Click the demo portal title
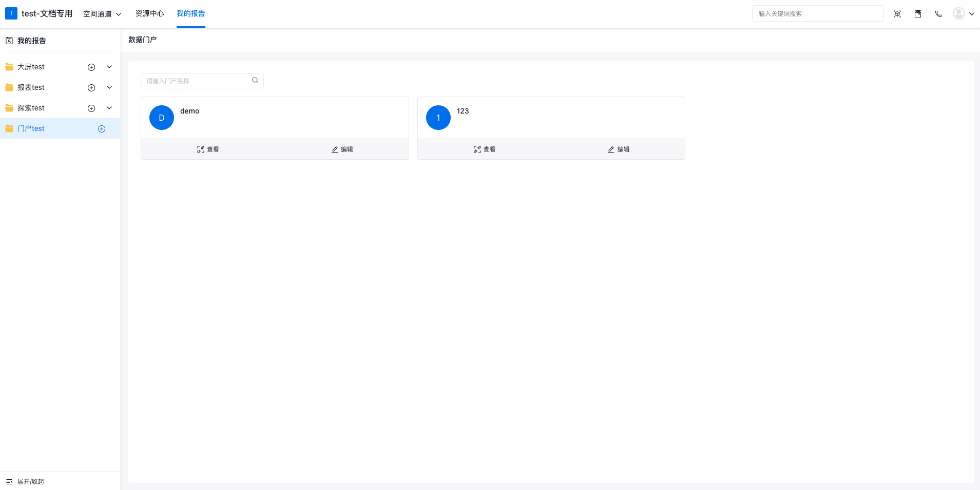 pyautogui.click(x=189, y=111)
